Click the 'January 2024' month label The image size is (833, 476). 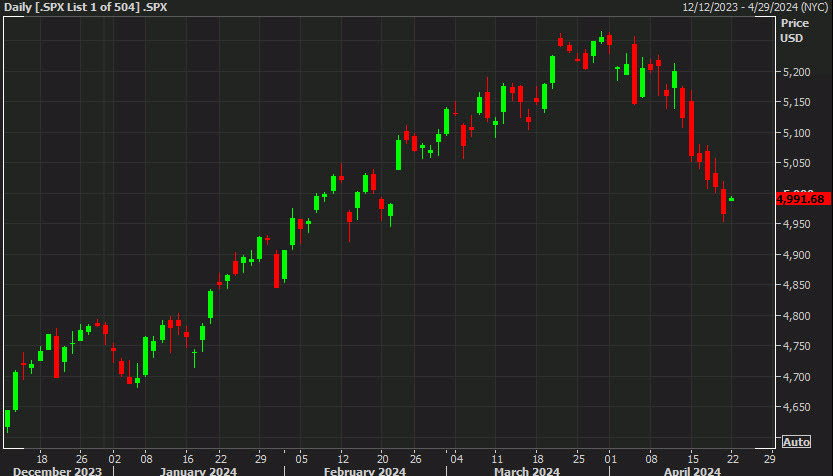[198, 471]
